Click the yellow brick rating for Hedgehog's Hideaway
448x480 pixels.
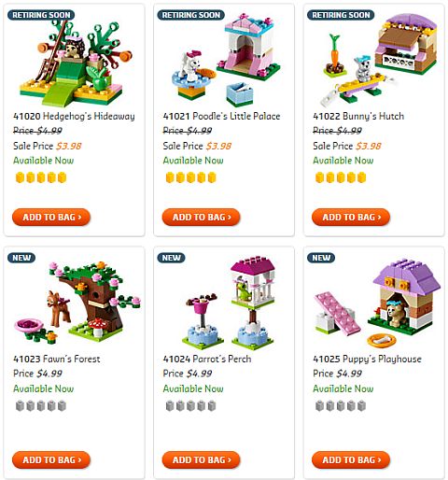pyautogui.click(x=41, y=177)
